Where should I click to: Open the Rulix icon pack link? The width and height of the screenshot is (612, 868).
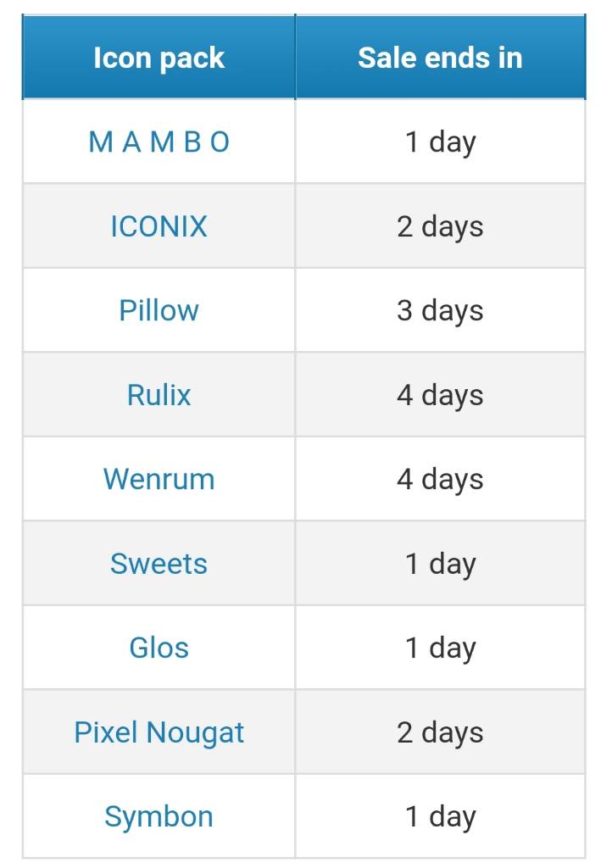pos(159,395)
